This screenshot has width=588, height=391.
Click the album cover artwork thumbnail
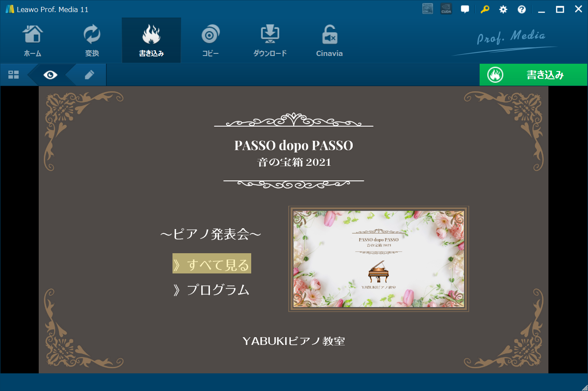(378, 259)
